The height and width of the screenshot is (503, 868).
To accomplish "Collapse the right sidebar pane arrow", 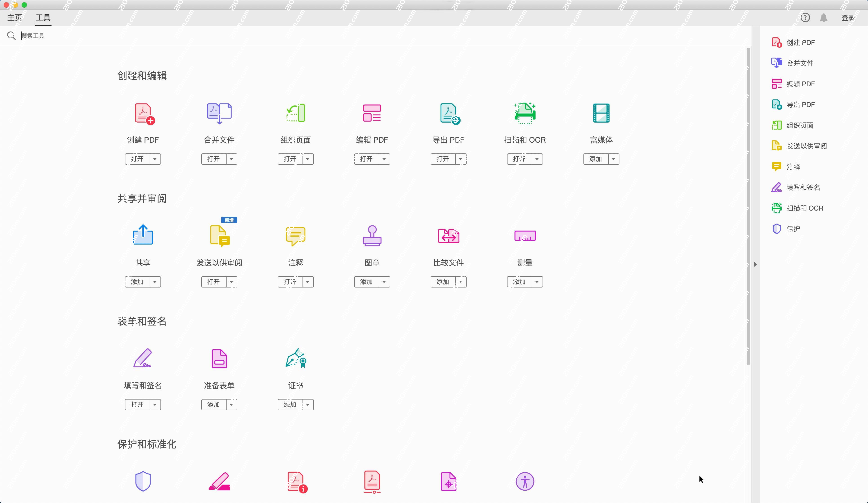I will [755, 264].
